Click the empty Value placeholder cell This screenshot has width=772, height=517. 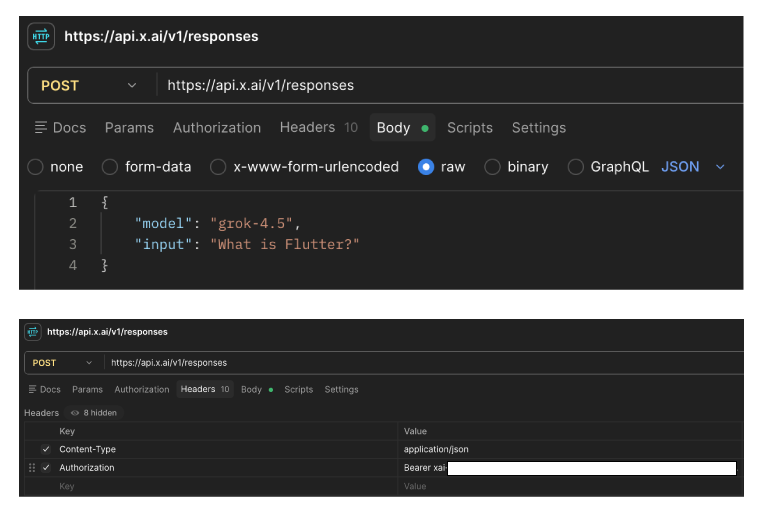[x=570, y=486]
